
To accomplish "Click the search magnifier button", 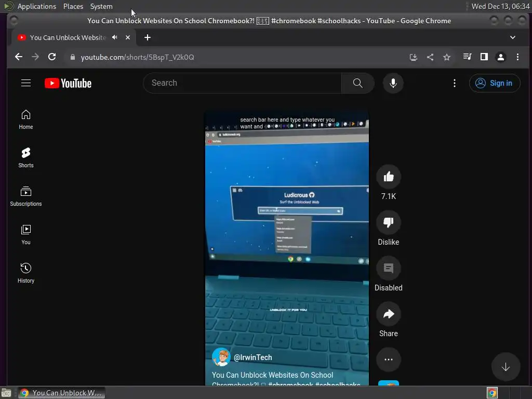I will [x=357, y=83].
